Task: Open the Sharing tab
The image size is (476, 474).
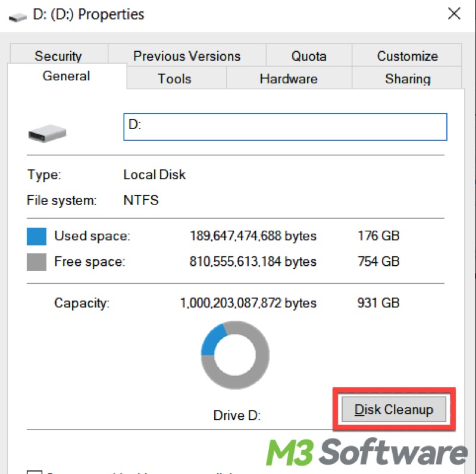Action: point(407,79)
